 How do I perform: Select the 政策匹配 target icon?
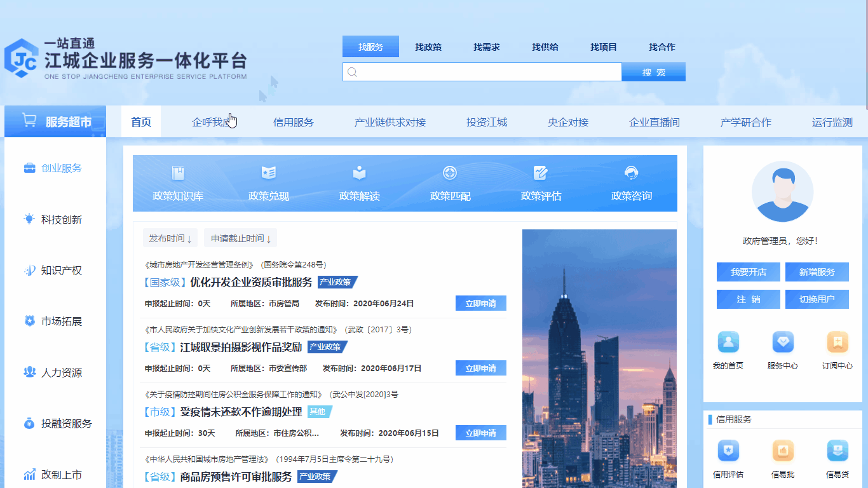pos(450,173)
